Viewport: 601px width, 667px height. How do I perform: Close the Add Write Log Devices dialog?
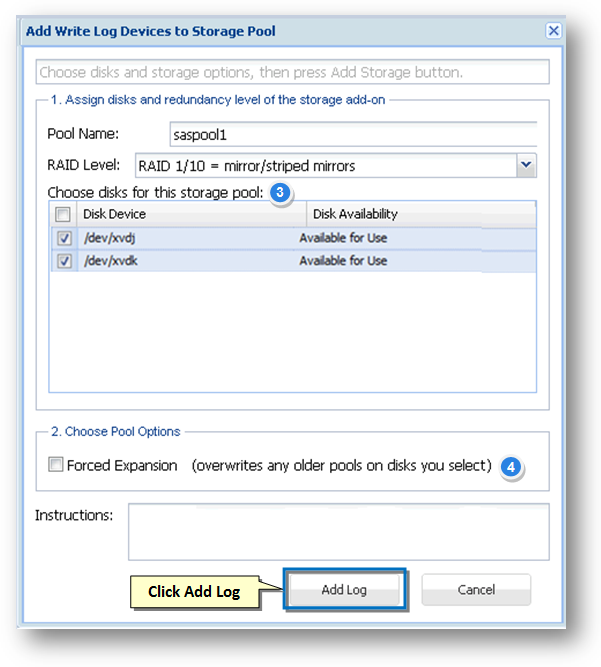553,31
